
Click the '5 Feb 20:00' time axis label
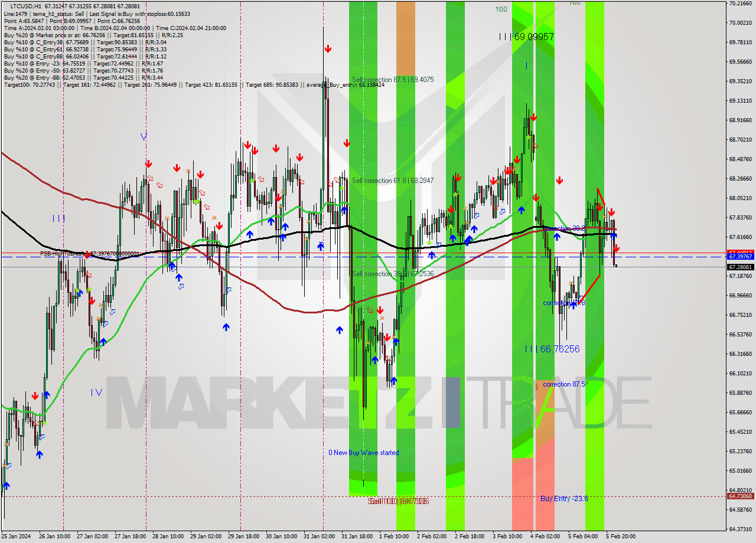(621, 537)
